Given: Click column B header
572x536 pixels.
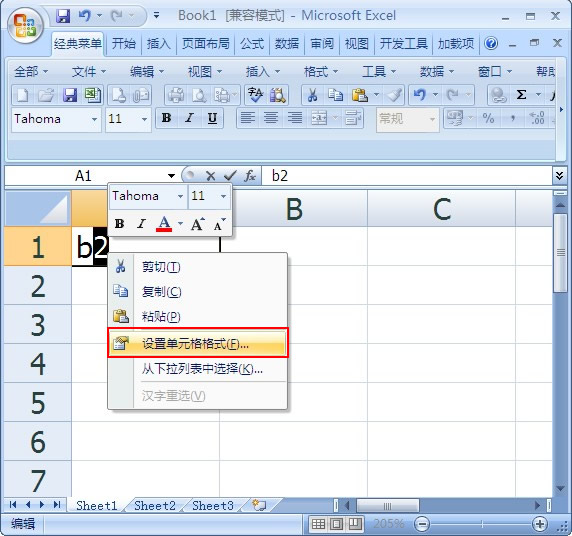Looking at the screenshot, I should point(294,209).
